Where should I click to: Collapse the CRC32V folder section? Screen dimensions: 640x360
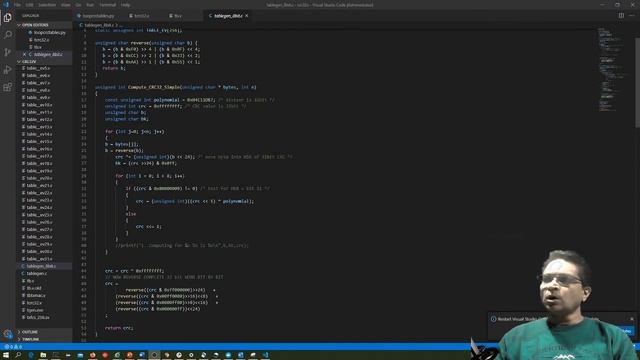point(44,62)
